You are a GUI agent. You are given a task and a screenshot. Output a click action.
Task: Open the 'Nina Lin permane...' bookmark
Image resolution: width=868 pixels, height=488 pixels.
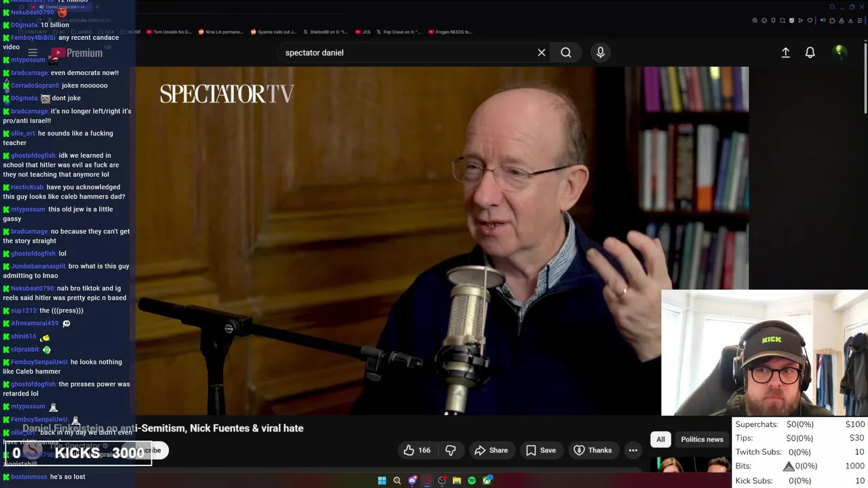(220, 32)
